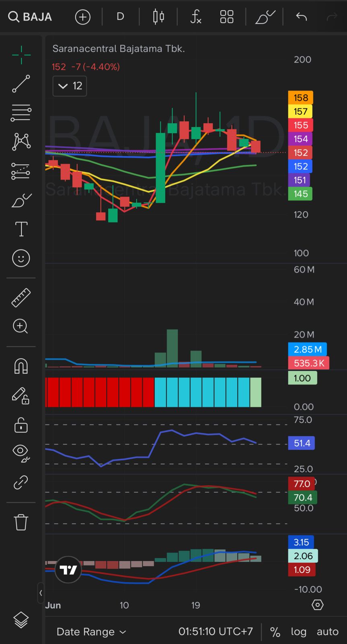Expand the 12 indicators legend
This screenshot has width=347, height=644.
[x=70, y=86]
